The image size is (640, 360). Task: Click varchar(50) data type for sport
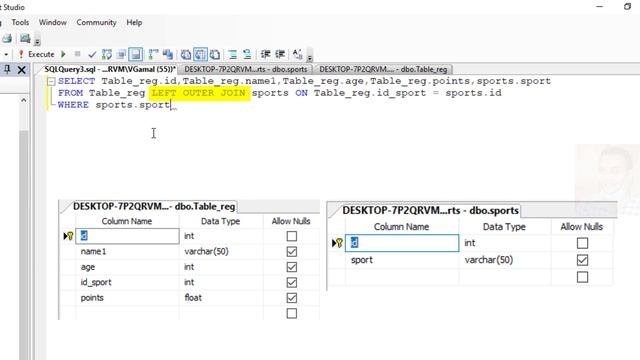point(505,260)
